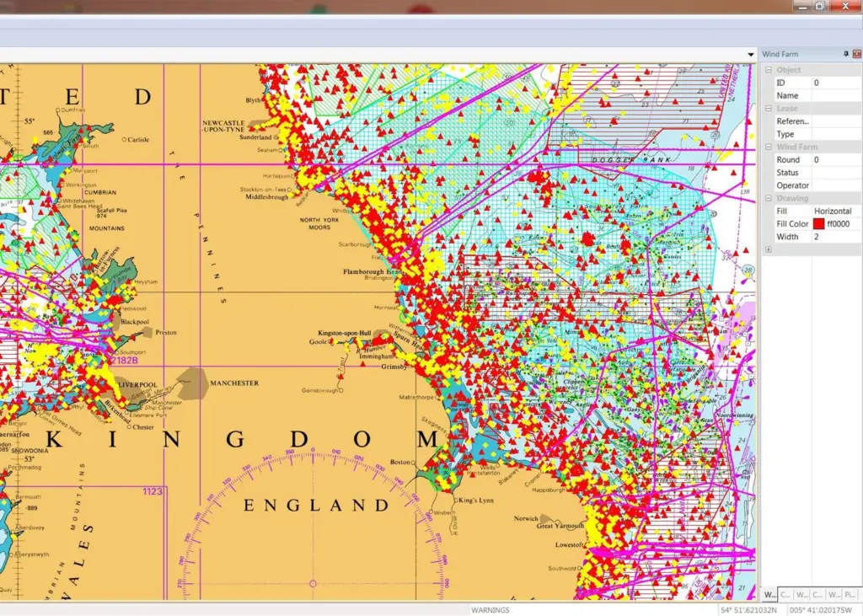Click the DOGGER BANK label
The height and width of the screenshot is (616, 863).
coord(631,160)
